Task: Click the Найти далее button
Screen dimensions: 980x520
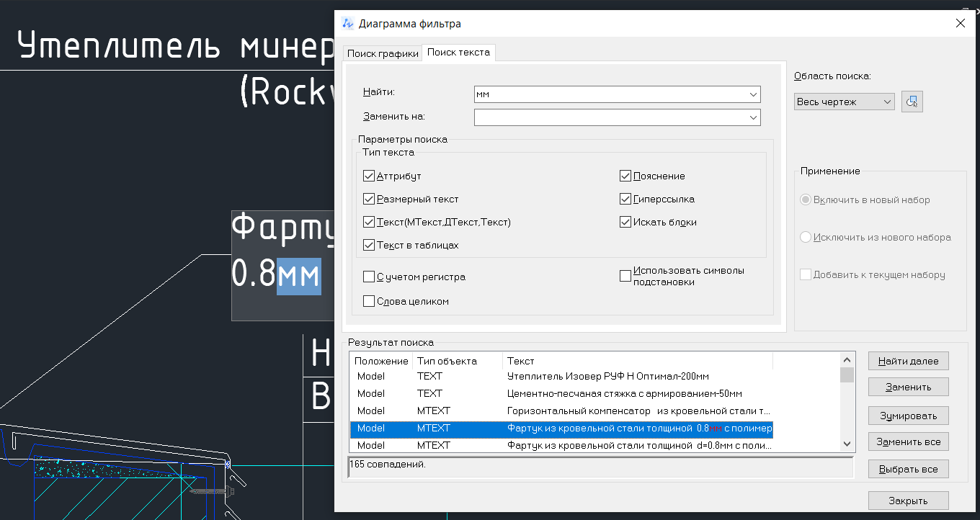Action: (908, 361)
